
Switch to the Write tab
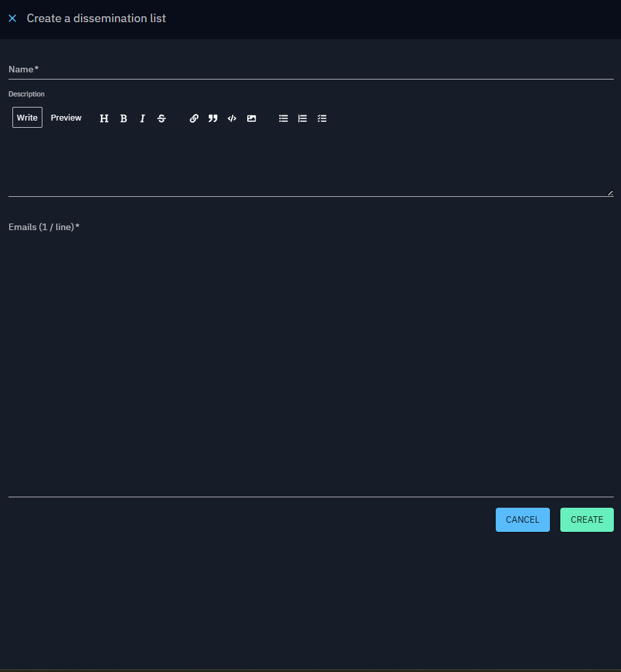coord(27,118)
